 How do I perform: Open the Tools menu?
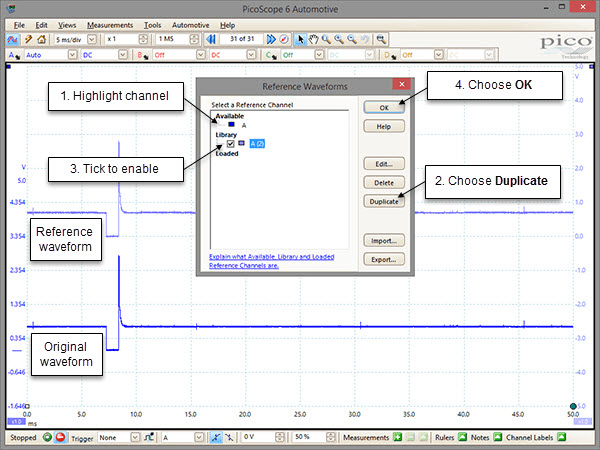point(152,25)
